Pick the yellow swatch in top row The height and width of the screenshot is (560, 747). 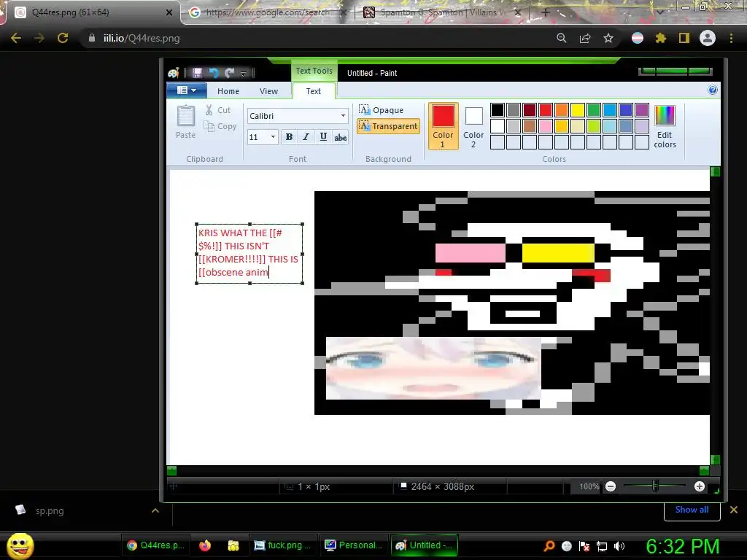pyautogui.click(x=578, y=110)
